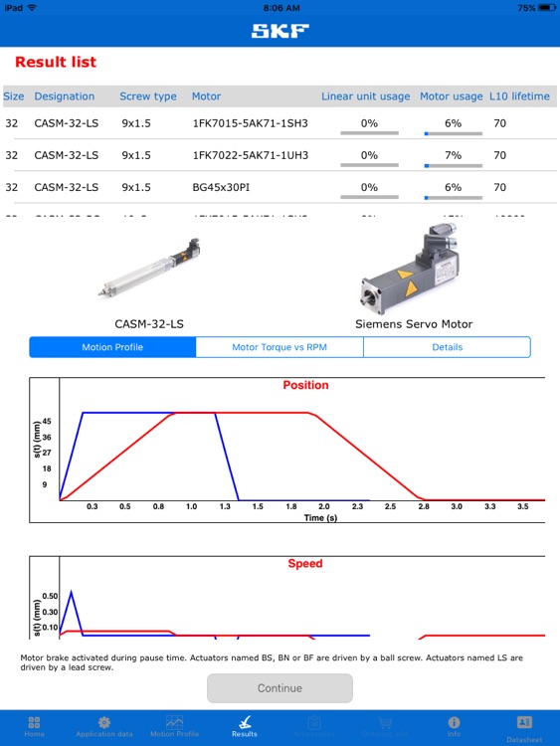The height and width of the screenshot is (746, 560).
Task: Tap CASM-32-LS label under actuator image
Action: (149, 324)
